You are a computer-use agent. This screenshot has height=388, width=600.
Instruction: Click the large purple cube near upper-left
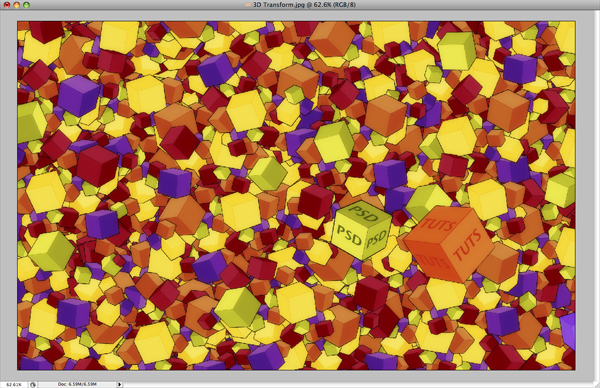[x=78, y=96]
